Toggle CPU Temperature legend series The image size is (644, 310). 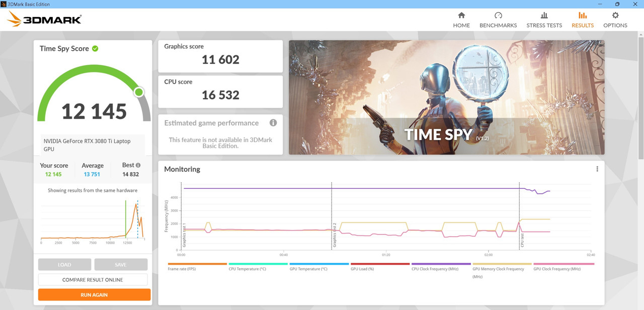pos(258,267)
